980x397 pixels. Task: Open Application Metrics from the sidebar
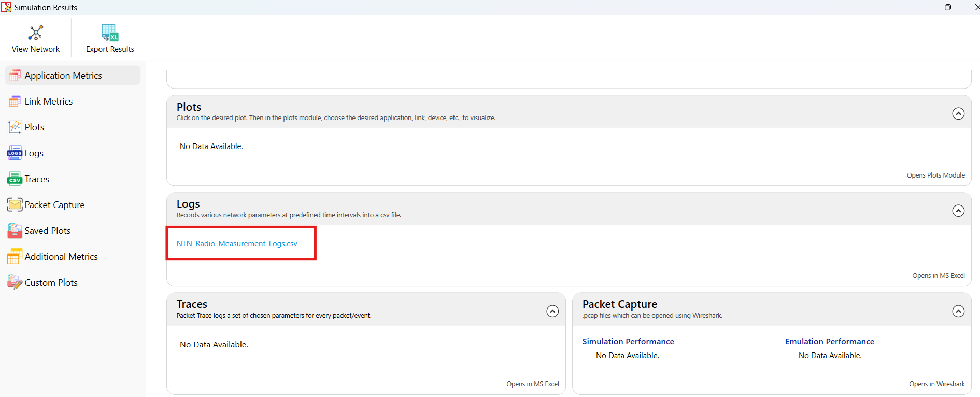[63, 76]
